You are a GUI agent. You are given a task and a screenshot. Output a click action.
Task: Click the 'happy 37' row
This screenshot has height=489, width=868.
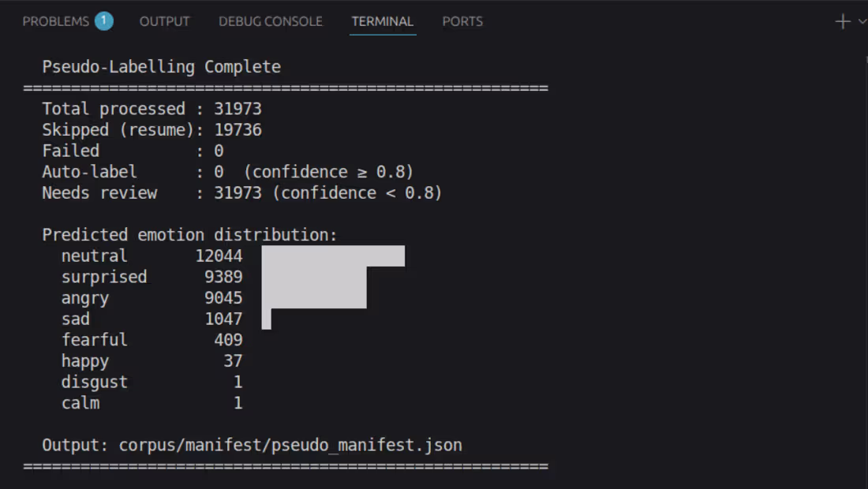pos(152,361)
